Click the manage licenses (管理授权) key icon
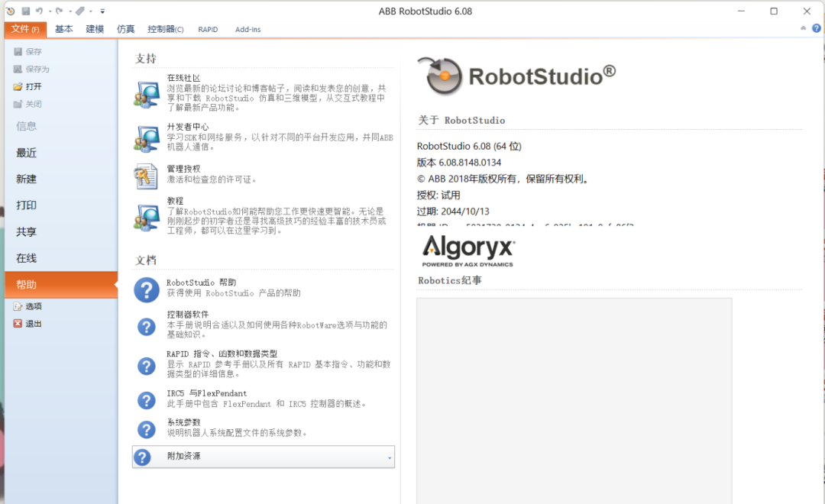 (146, 176)
